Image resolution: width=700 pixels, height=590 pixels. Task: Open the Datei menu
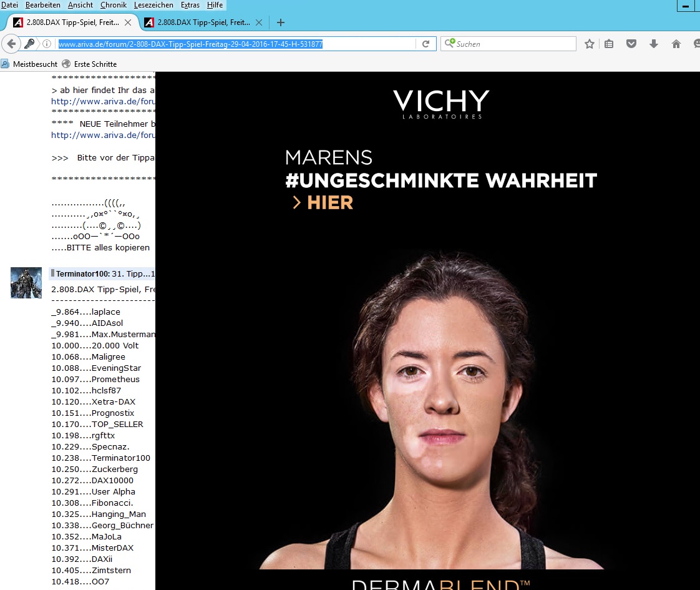[x=9, y=5]
